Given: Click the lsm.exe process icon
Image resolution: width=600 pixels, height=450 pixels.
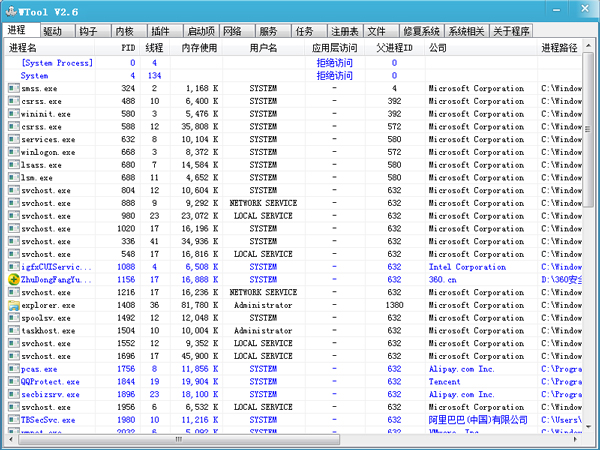Looking at the screenshot, I should 14,178.
